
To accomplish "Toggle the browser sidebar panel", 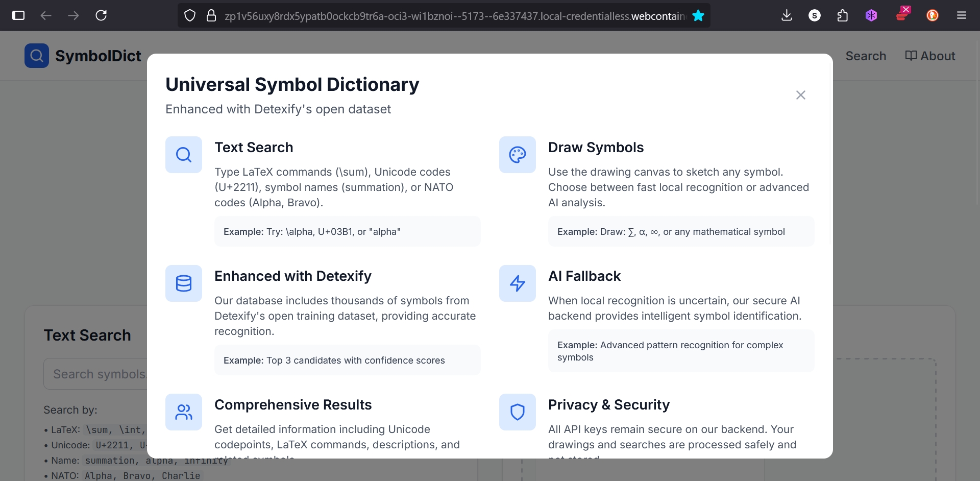I will pos(18,15).
